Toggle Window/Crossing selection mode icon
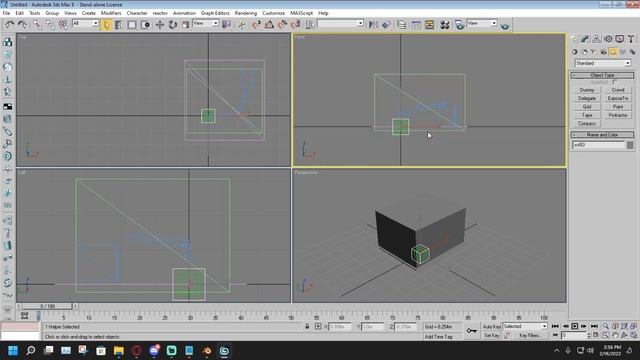This screenshot has width=640, height=360. point(145,25)
